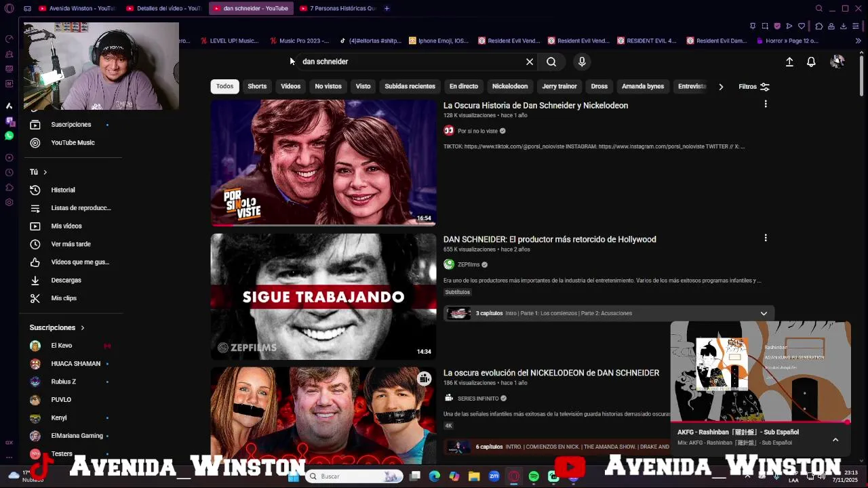Collapse the AKFG Rashinban mini player
Viewport: 868px width, 488px height.
[835, 440]
